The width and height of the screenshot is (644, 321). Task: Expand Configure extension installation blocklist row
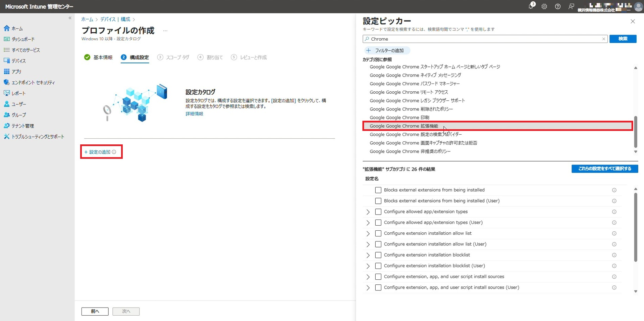coord(368,255)
